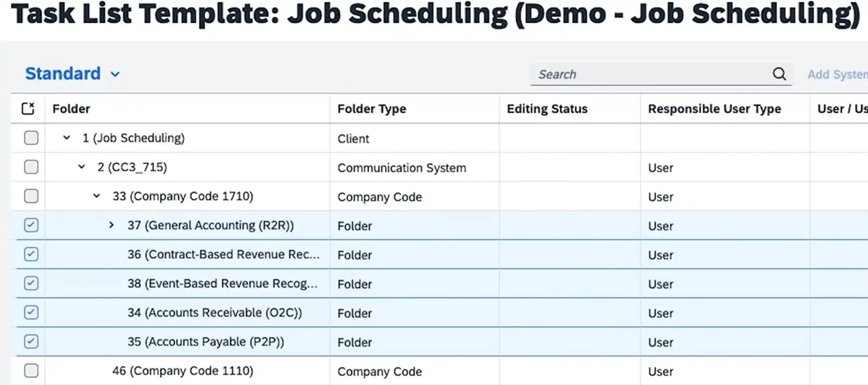Collapse the 1 (Job Scheduling) node

[66, 138]
